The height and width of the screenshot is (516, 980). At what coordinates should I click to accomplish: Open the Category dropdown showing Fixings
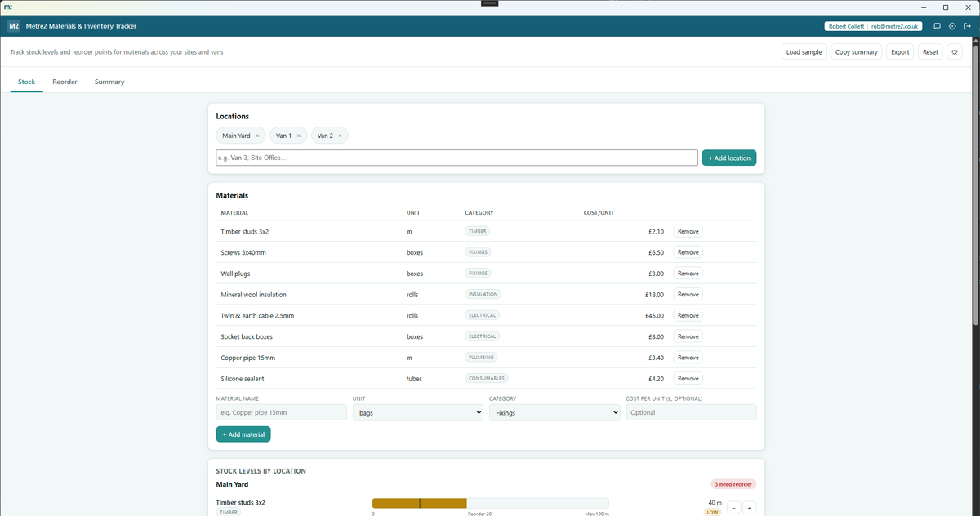point(555,413)
